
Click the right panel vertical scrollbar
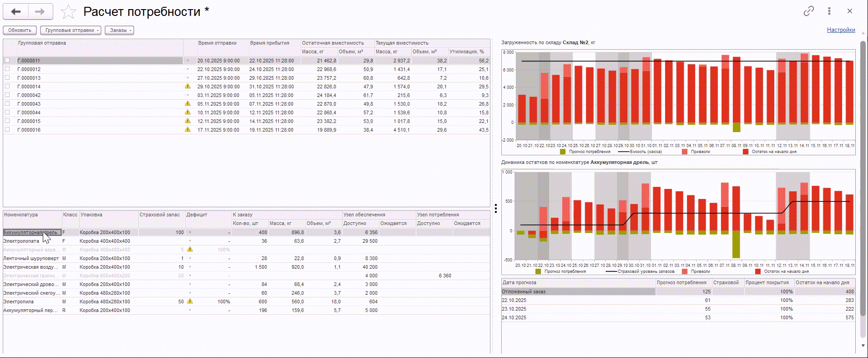click(x=863, y=182)
